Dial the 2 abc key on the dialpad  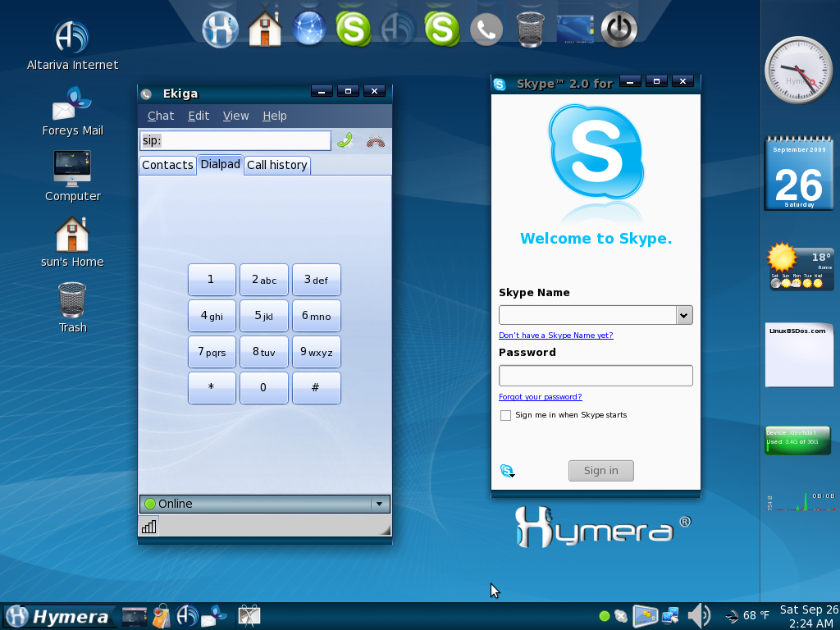[263, 280]
